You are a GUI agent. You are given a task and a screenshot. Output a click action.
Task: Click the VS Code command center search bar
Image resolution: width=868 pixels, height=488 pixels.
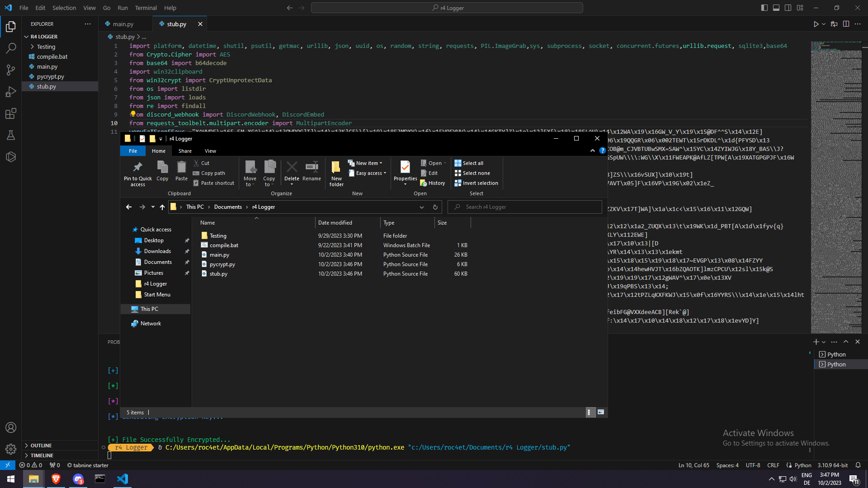click(447, 8)
